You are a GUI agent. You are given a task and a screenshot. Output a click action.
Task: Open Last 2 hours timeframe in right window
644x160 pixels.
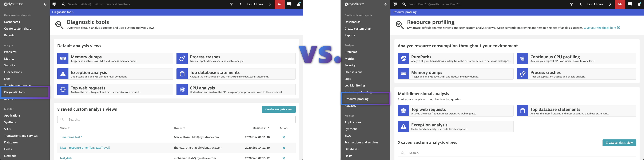point(595,4)
